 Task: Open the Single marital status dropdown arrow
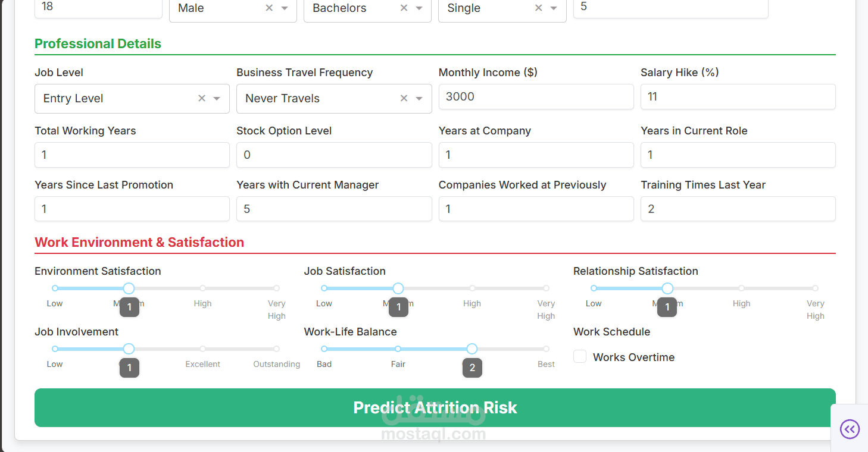[x=554, y=8]
